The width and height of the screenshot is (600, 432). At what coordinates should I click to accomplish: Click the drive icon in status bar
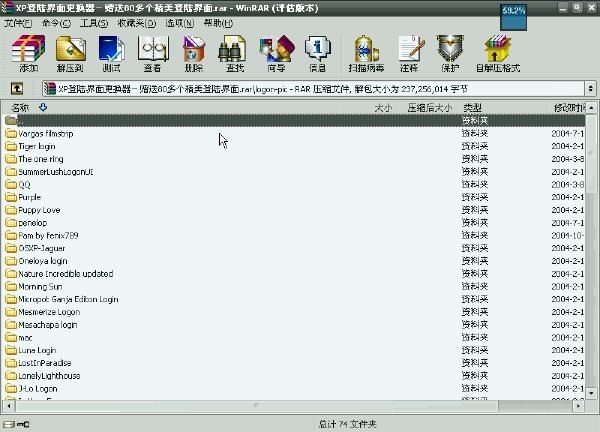tap(9, 424)
